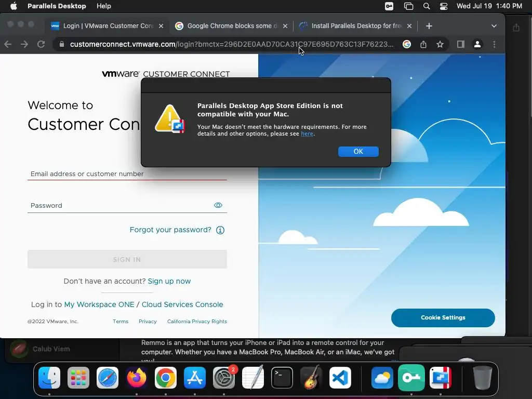Click the Parallels warning icon in dialog
Image resolution: width=532 pixels, height=399 pixels.
click(x=170, y=119)
